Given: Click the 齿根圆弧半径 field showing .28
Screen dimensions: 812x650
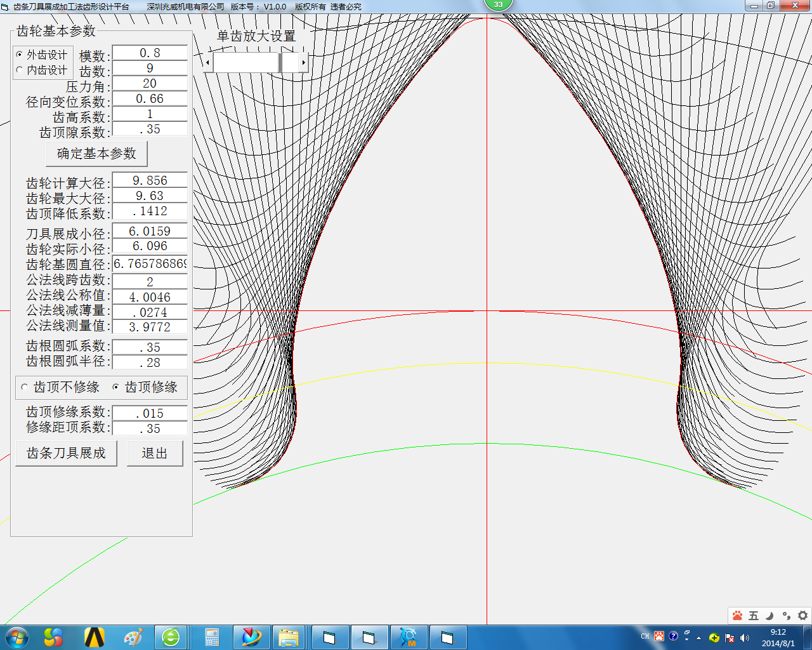Looking at the screenshot, I should click(x=150, y=362).
